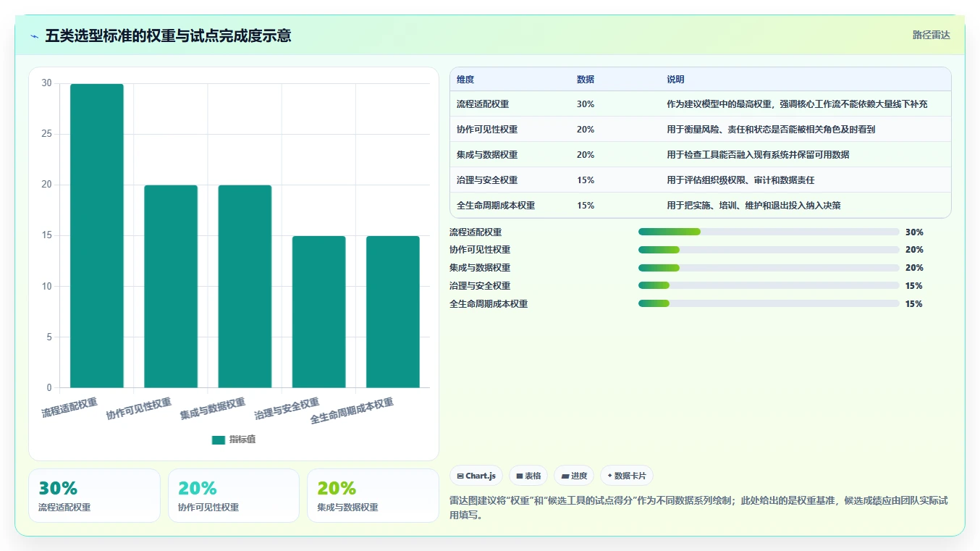Viewport: 980px width, 551px height.
Task: Open the 30% 流程适配权重 data card
Action: [94, 495]
